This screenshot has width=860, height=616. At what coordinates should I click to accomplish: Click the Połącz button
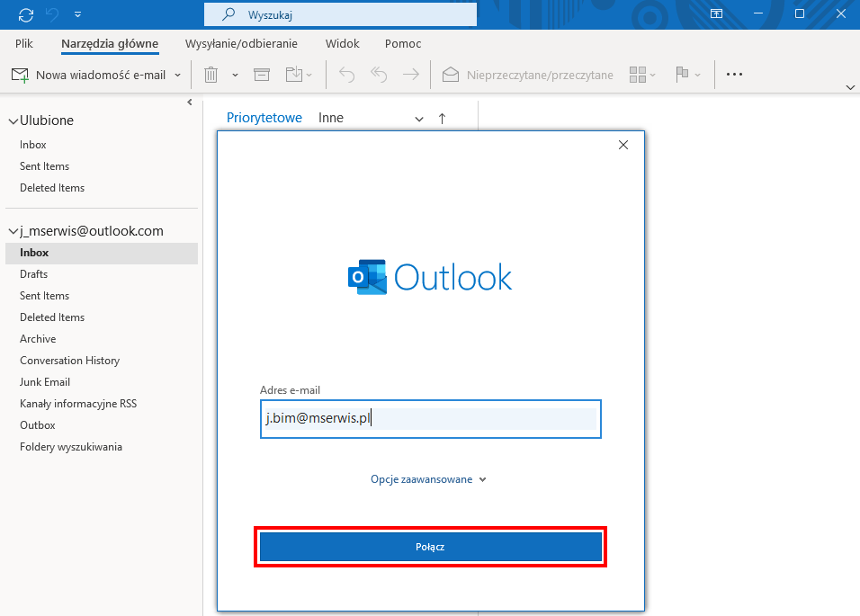tap(431, 547)
